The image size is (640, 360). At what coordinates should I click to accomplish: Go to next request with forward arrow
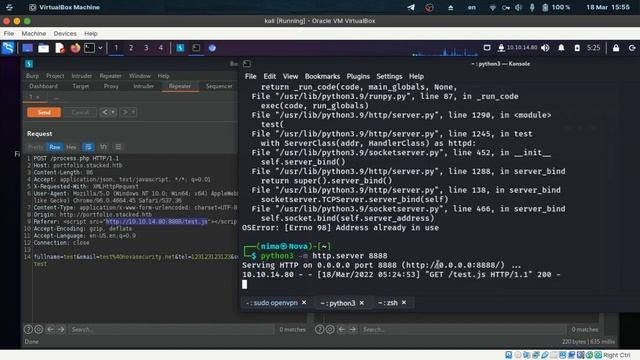point(125,112)
